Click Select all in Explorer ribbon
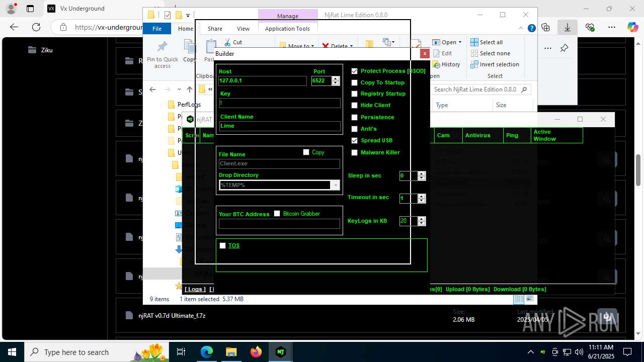This screenshot has height=362, width=644. [x=487, y=42]
